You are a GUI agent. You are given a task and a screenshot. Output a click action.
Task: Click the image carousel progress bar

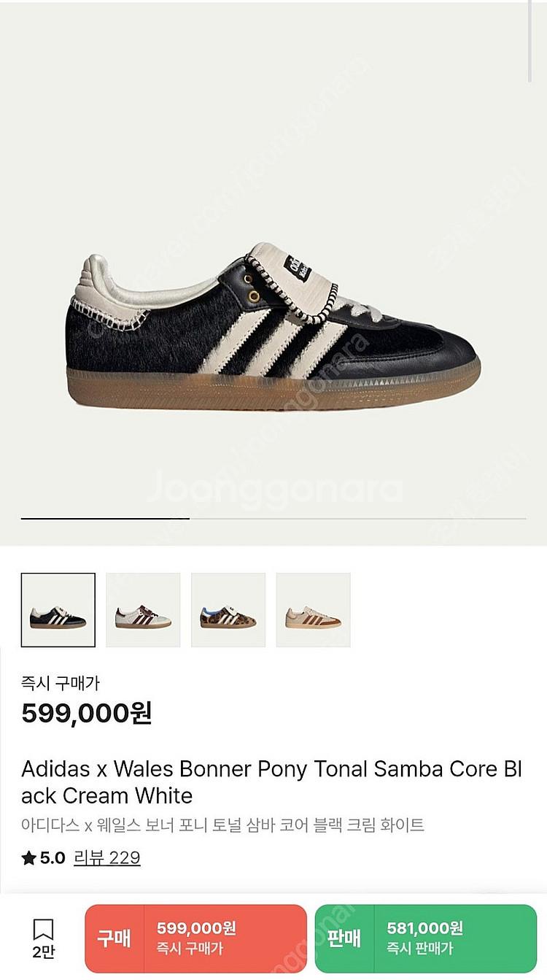(273, 518)
